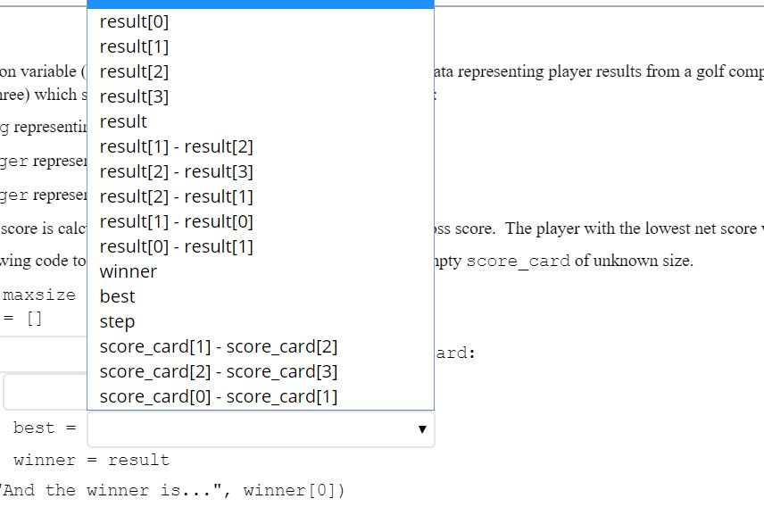Choose 'result[0] - result[1]' option
Screen dimensions: 764x532
pos(261,246)
